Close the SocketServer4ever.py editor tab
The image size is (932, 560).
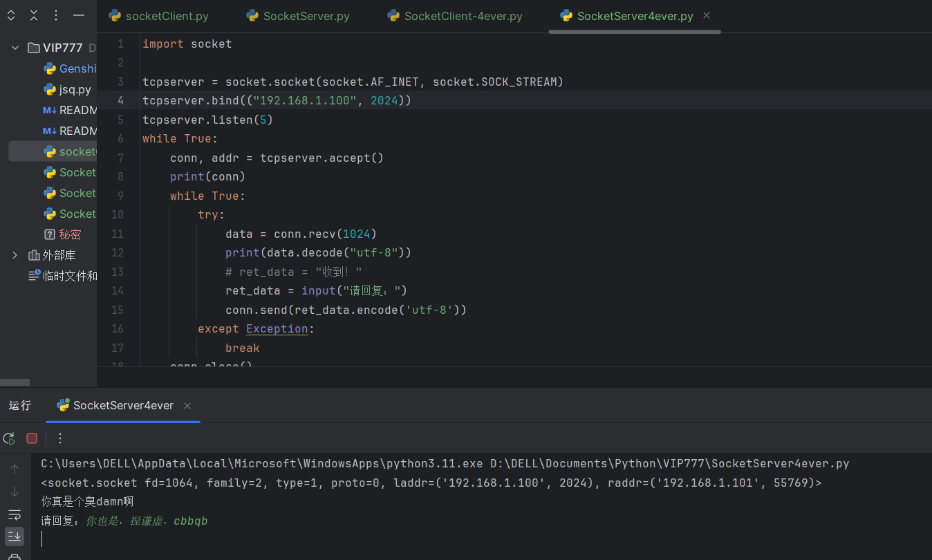707,15
